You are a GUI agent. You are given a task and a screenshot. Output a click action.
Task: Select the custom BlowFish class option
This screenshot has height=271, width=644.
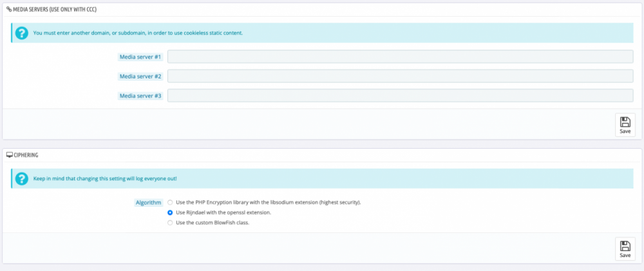170,223
